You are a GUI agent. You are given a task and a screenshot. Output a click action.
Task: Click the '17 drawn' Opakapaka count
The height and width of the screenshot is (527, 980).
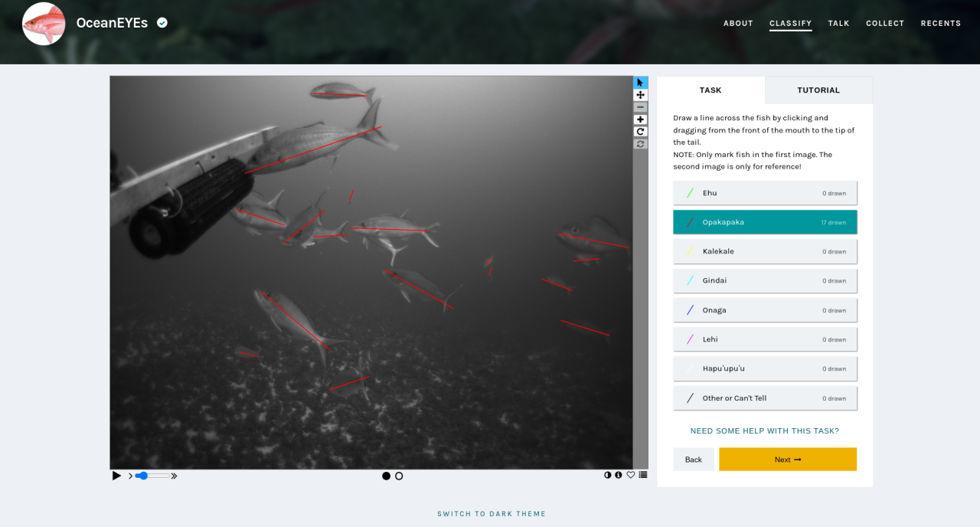click(834, 223)
